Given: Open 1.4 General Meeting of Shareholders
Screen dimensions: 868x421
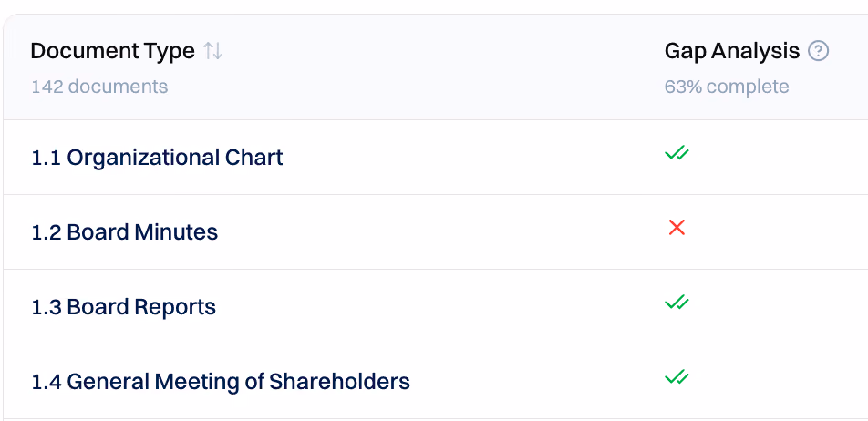Looking at the screenshot, I should [221, 382].
